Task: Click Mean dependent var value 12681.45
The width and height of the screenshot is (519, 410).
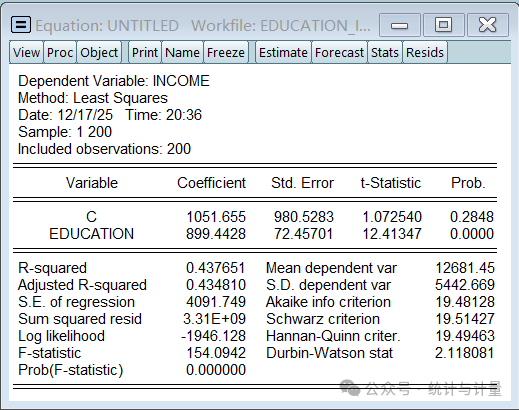Action: (x=465, y=268)
